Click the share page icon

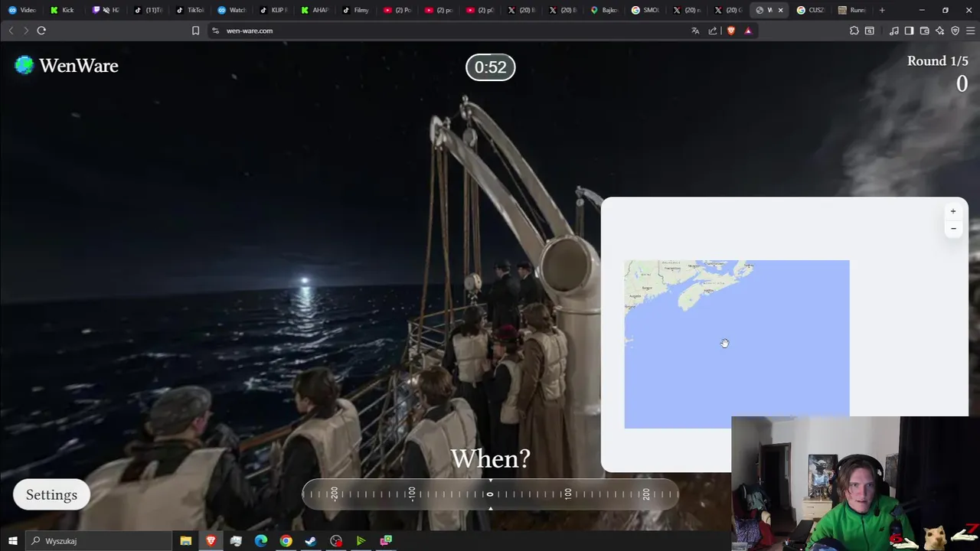point(713,31)
